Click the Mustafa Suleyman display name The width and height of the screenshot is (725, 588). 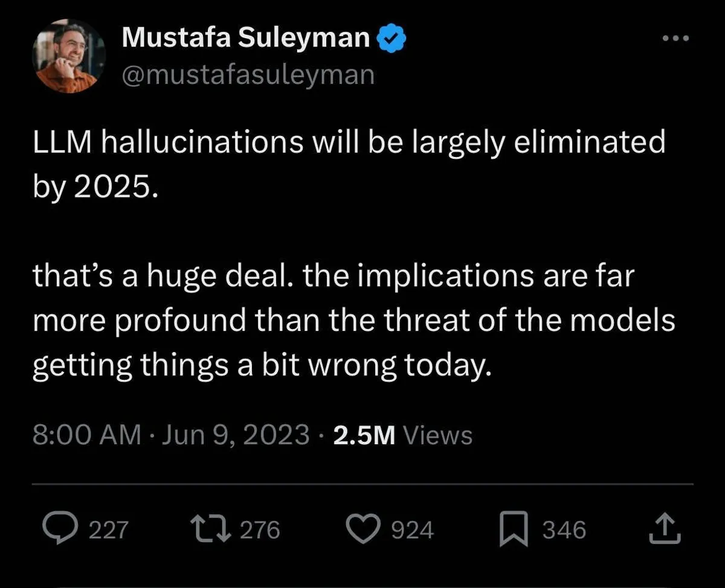245,39
